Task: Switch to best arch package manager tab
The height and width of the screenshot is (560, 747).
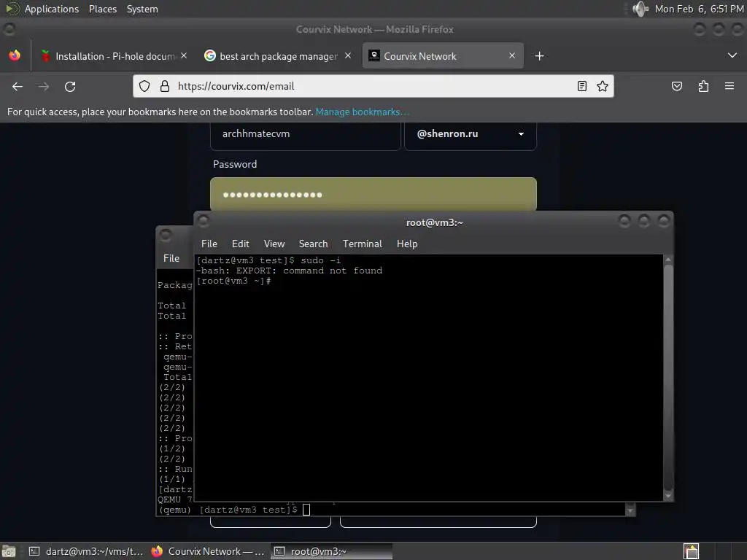Action: (278, 56)
